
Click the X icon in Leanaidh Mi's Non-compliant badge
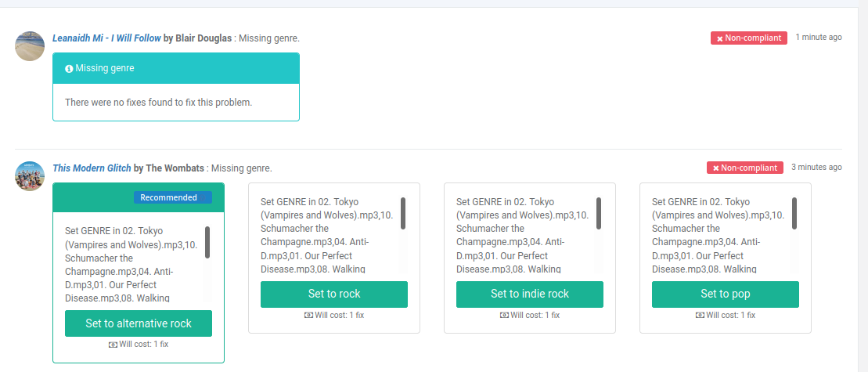[x=718, y=38]
